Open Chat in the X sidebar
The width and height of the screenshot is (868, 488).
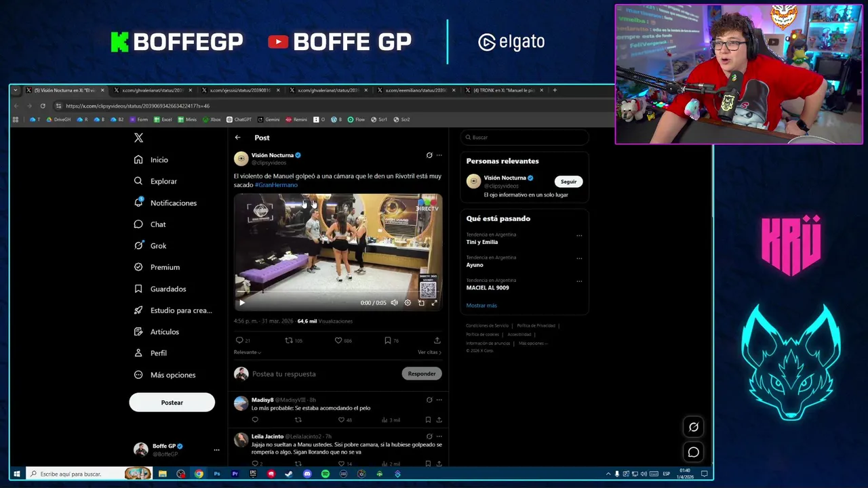[x=150, y=224]
